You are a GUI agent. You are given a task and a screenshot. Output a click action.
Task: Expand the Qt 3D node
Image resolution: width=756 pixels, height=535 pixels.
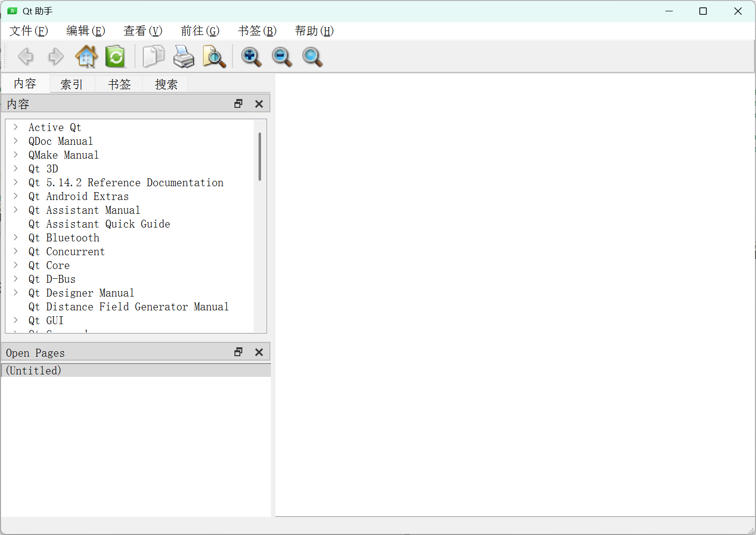point(16,168)
